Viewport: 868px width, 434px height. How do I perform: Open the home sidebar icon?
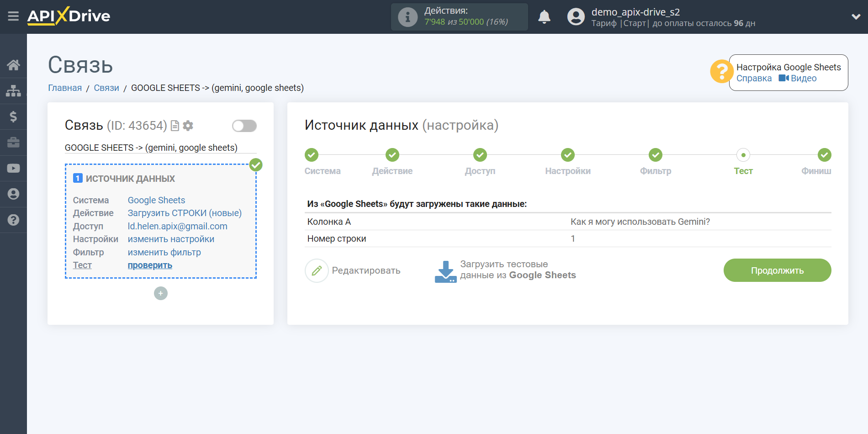pyautogui.click(x=13, y=65)
